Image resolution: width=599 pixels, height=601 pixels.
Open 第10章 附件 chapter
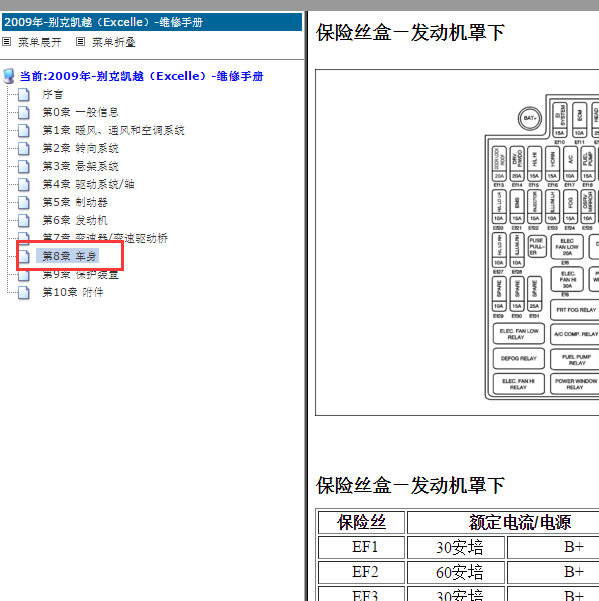(72, 292)
